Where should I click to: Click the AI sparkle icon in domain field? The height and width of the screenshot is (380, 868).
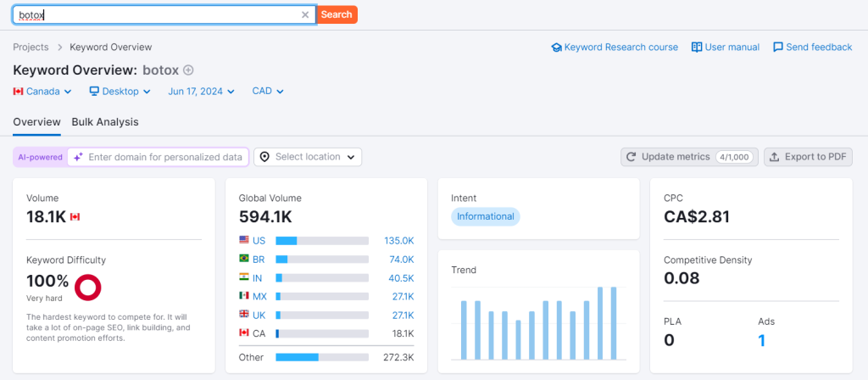78,157
